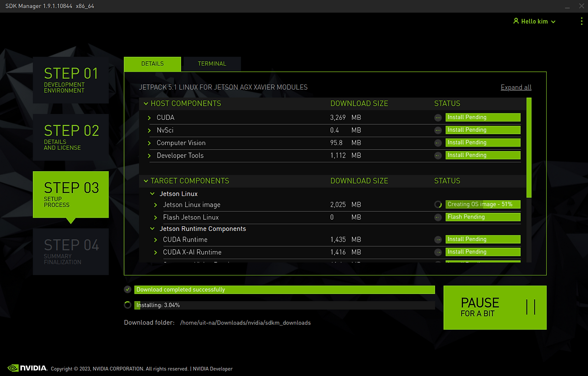Open the NVIDIA Developer footer link
Viewport: 588px width, 376px height.
[213, 369]
